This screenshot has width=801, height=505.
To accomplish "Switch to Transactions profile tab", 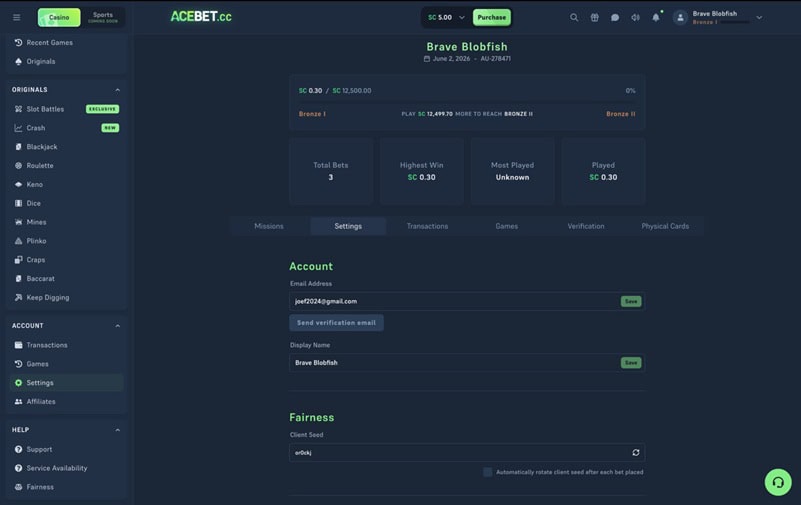I will click(427, 226).
